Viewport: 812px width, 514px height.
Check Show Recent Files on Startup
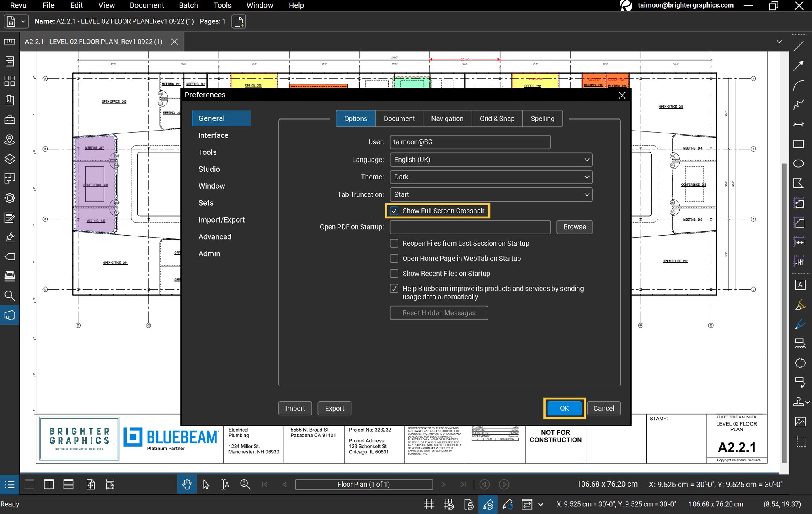pos(394,273)
